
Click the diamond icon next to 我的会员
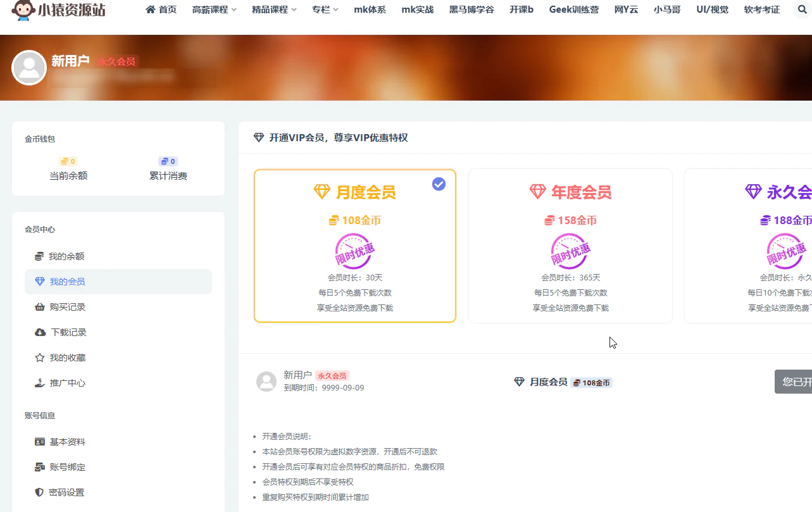pyautogui.click(x=40, y=282)
